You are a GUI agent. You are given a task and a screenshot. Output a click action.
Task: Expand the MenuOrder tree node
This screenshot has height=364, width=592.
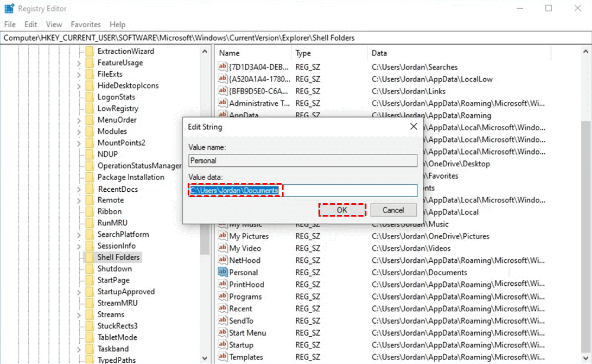coord(79,120)
